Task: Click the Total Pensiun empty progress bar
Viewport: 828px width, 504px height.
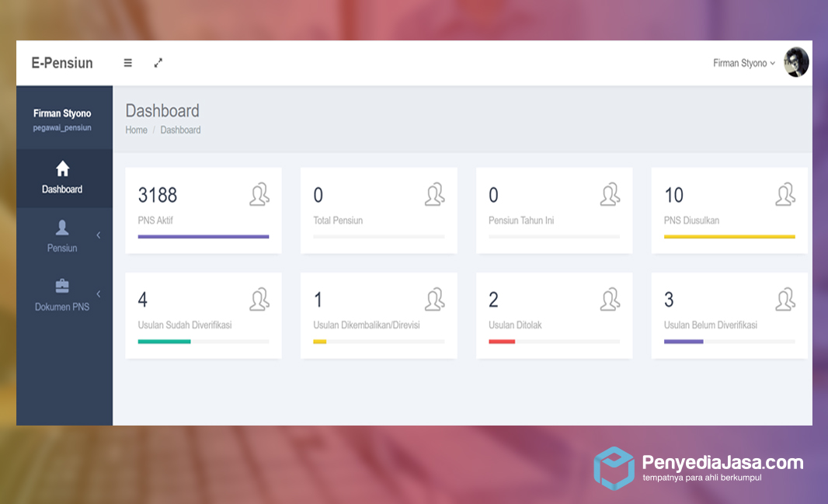Action: pyautogui.click(x=378, y=237)
